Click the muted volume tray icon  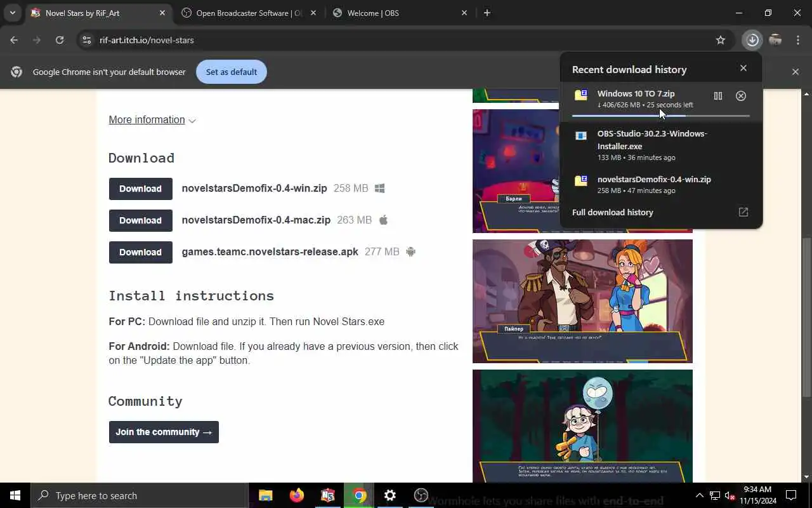[x=730, y=495]
